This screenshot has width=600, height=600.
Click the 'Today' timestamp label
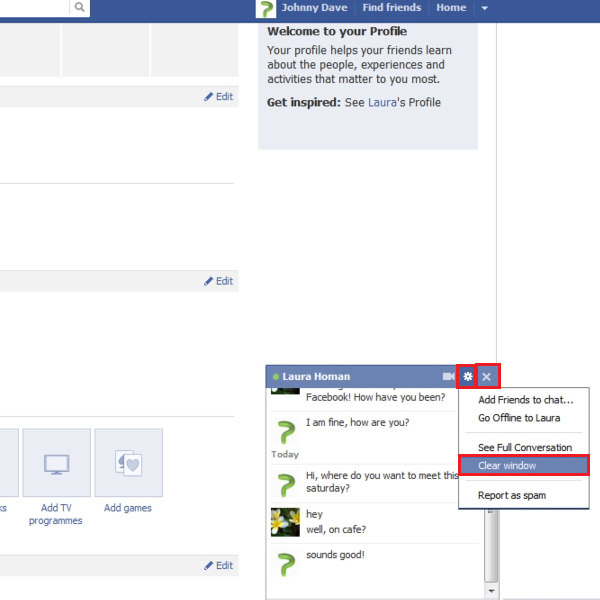285,454
